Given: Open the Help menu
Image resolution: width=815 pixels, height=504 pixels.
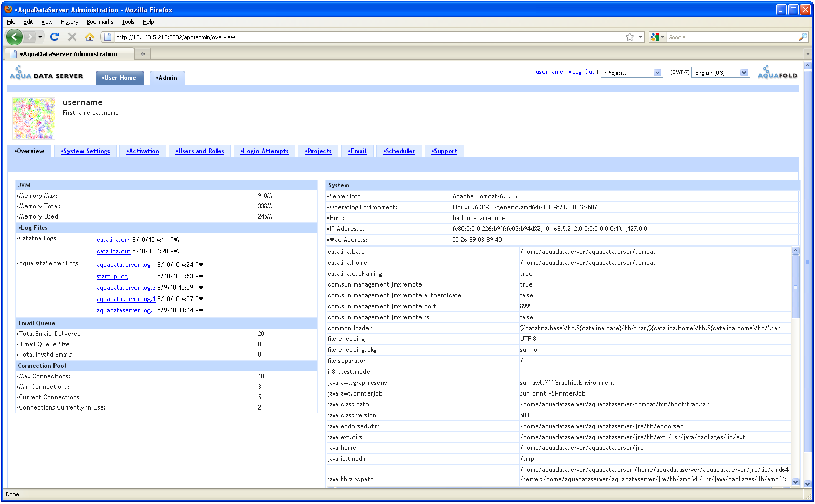Looking at the screenshot, I should [x=148, y=22].
